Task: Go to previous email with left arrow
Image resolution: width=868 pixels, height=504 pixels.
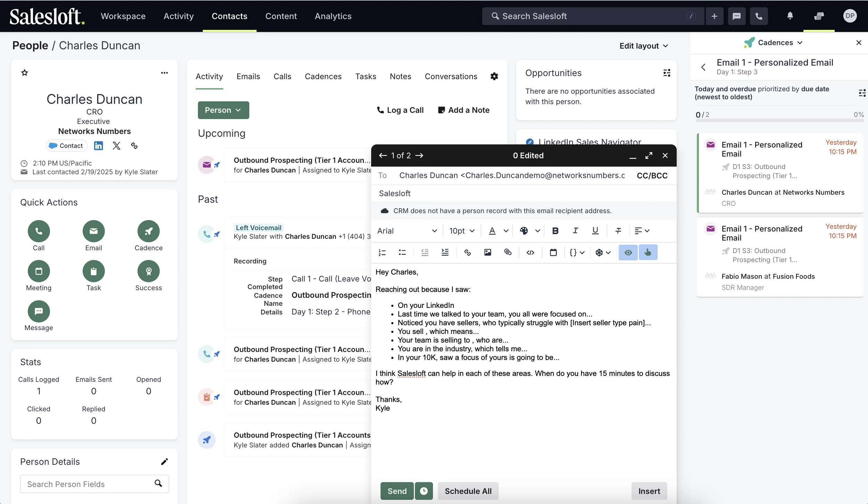Action: click(383, 156)
